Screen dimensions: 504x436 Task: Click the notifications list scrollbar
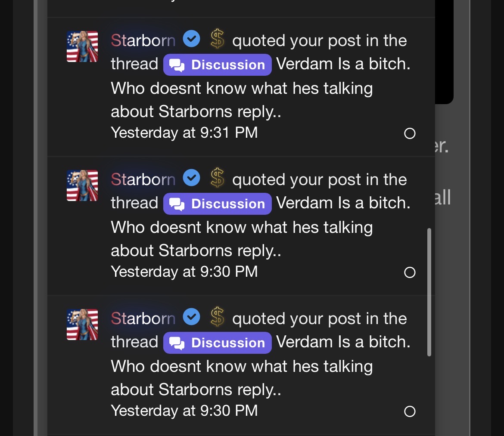429,292
